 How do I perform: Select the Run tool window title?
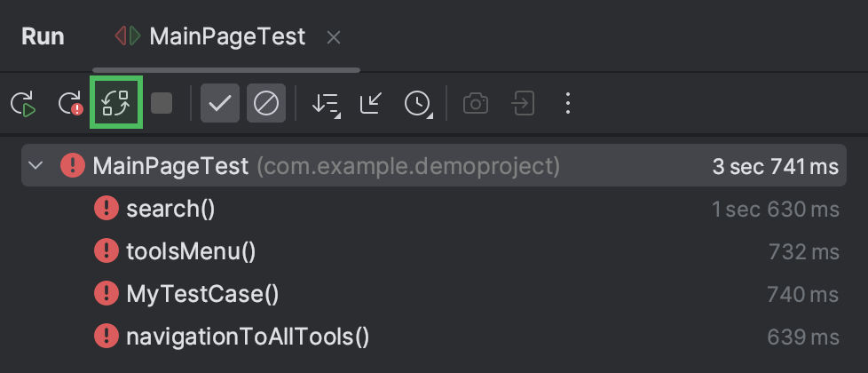coord(43,36)
